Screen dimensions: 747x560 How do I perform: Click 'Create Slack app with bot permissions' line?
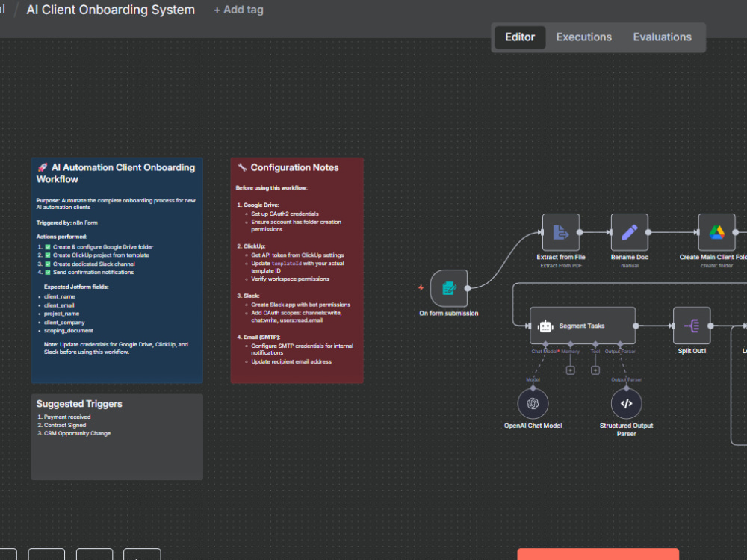[x=300, y=305]
